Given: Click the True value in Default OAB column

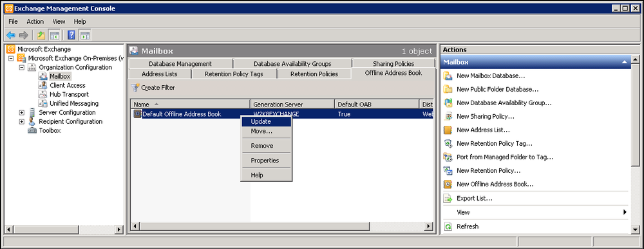Looking at the screenshot, I should 344,114.
